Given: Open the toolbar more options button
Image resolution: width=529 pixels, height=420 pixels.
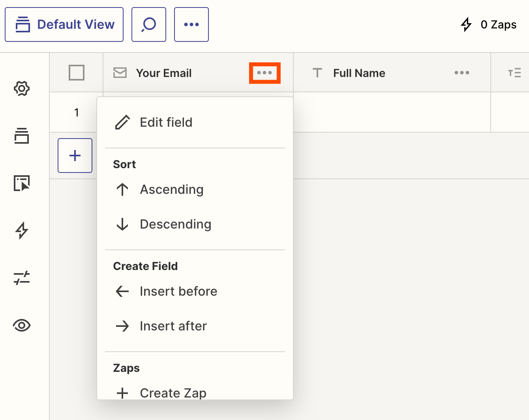Looking at the screenshot, I should point(191,24).
